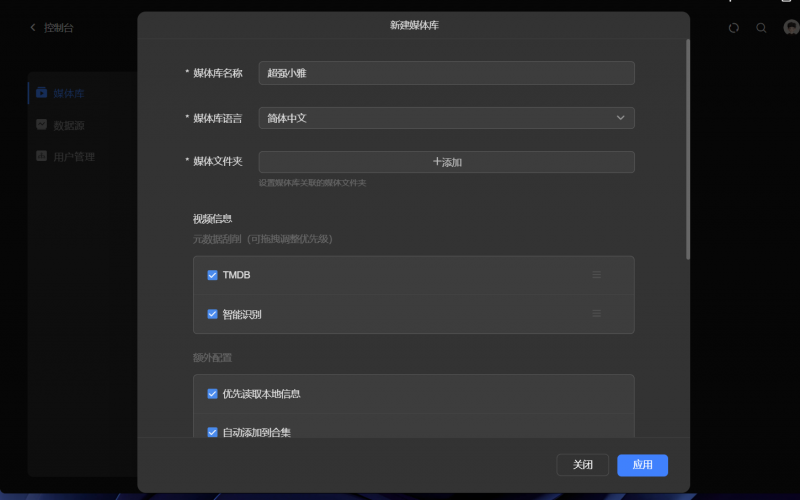800x500 pixels.
Task: Click the chevron arrow in 简体中文 selector
Action: [x=620, y=118]
